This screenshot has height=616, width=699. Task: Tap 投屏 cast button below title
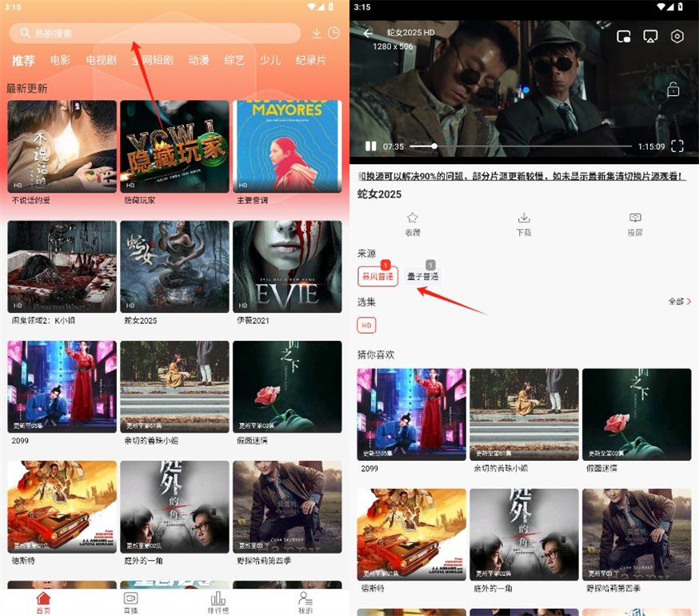(635, 224)
